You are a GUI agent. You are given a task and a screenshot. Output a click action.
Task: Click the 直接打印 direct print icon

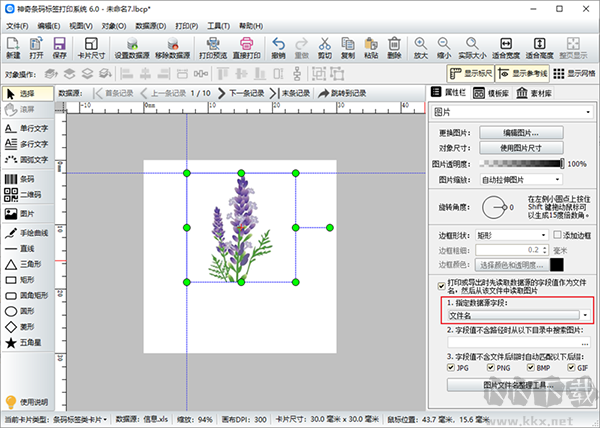pos(246,48)
